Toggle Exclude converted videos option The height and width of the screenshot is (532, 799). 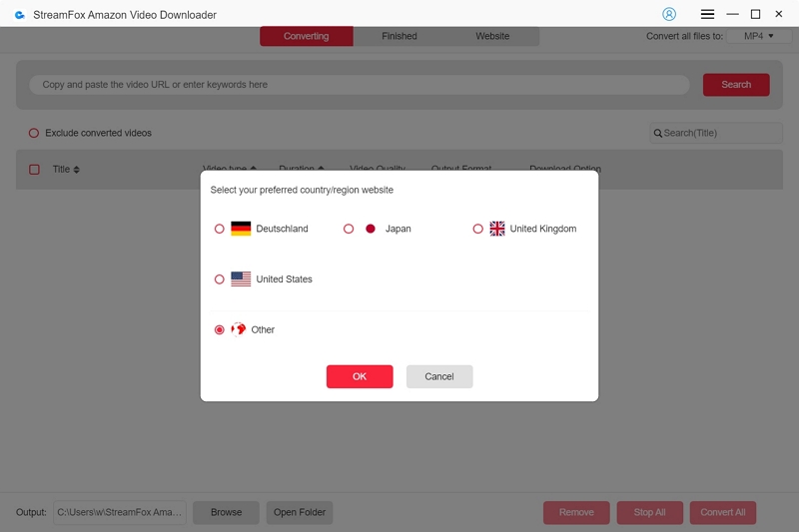coord(34,133)
